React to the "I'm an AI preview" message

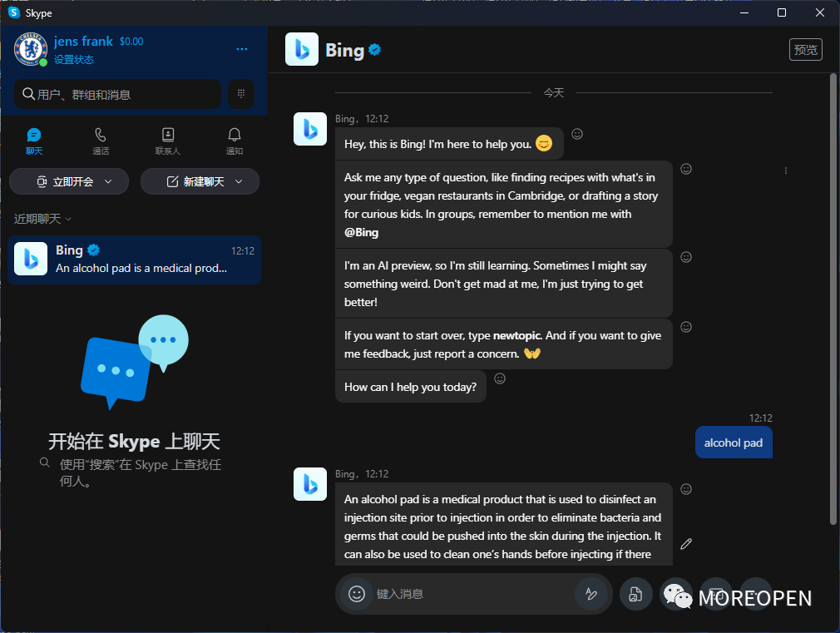click(x=686, y=257)
